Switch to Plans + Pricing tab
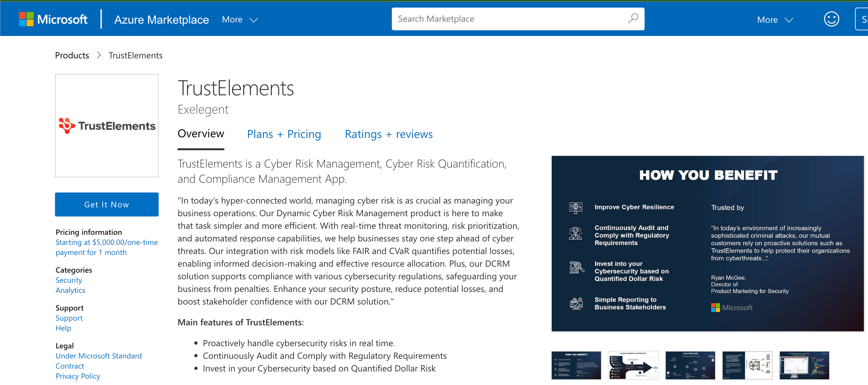Screen dimensions: 868x385 coord(284,134)
